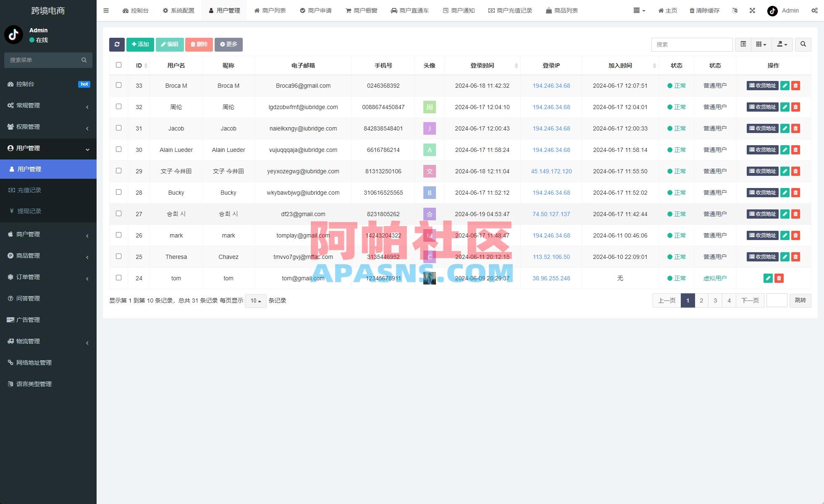Click the edit pencil icon for user Jacob
The height and width of the screenshot is (504, 824).
(785, 128)
